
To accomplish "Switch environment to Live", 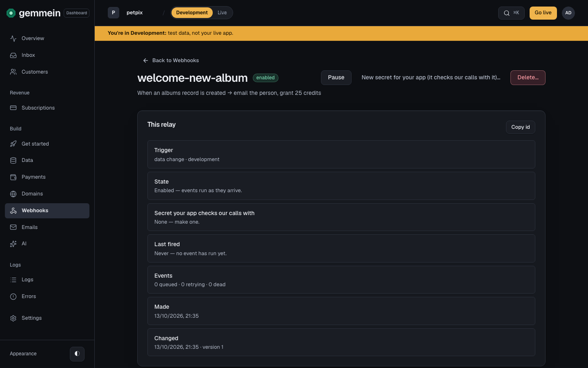I will pos(222,13).
